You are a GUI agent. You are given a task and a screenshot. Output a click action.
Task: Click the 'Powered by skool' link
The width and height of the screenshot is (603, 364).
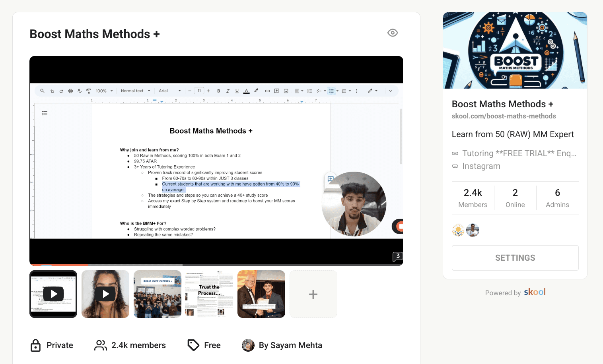tap(515, 292)
